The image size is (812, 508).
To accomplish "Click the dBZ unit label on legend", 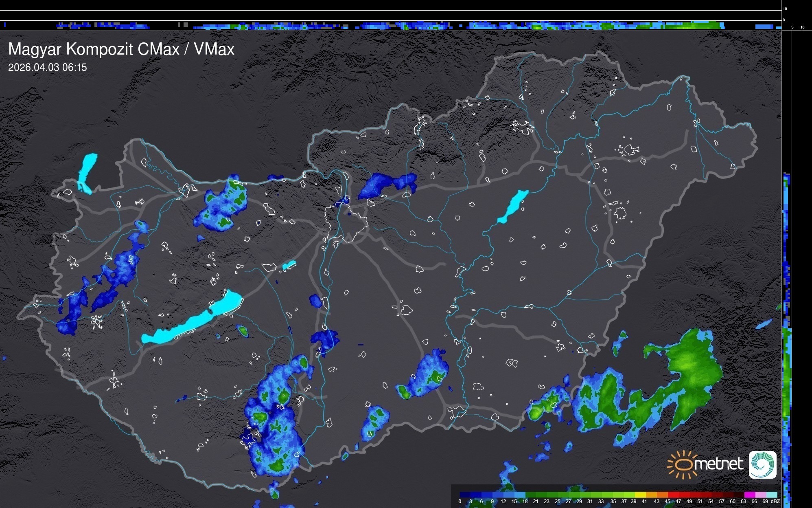I will coord(775,501).
